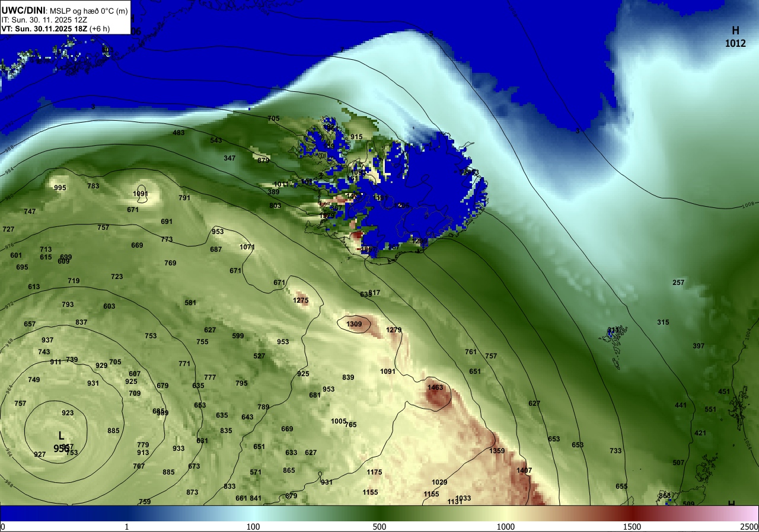Click the 441 height value
Viewport: 759px width, 532px height.
click(x=680, y=405)
